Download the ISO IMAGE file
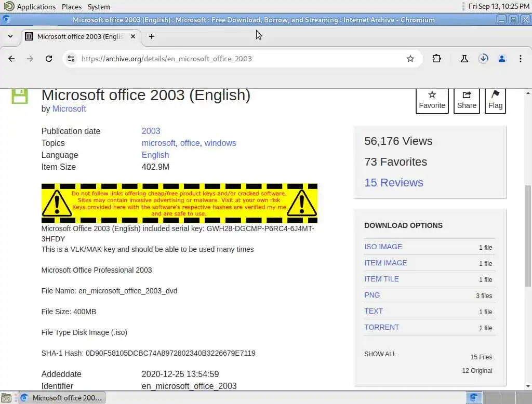532x404 pixels. [x=383, y=247]
